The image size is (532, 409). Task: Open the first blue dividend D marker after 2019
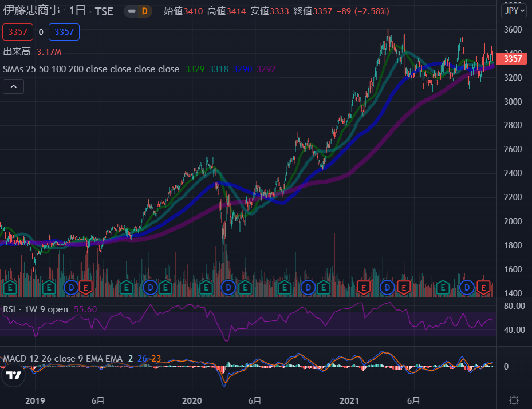tap(71, 288)
